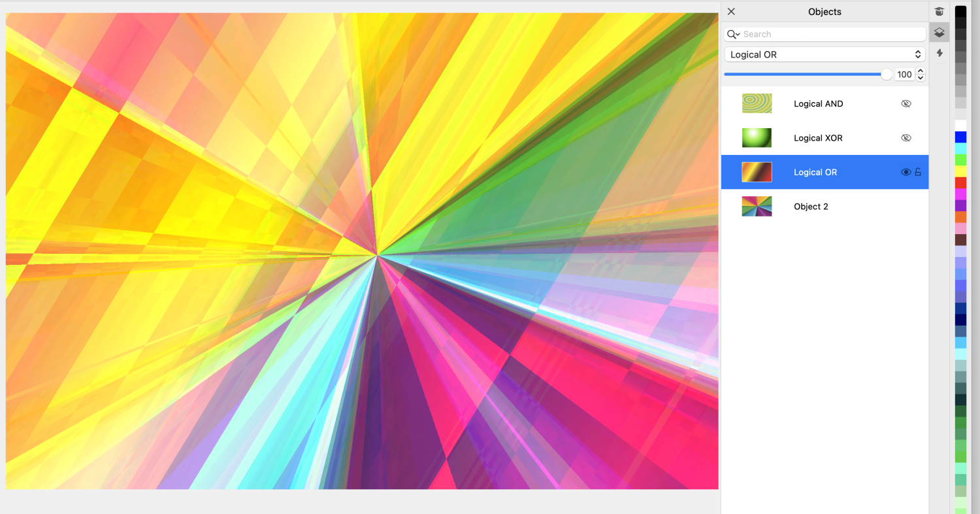This screenshot has width=980, height=514.
Task: Open the blend mode dropdown showing Logical OR
Action: [825, 54]
